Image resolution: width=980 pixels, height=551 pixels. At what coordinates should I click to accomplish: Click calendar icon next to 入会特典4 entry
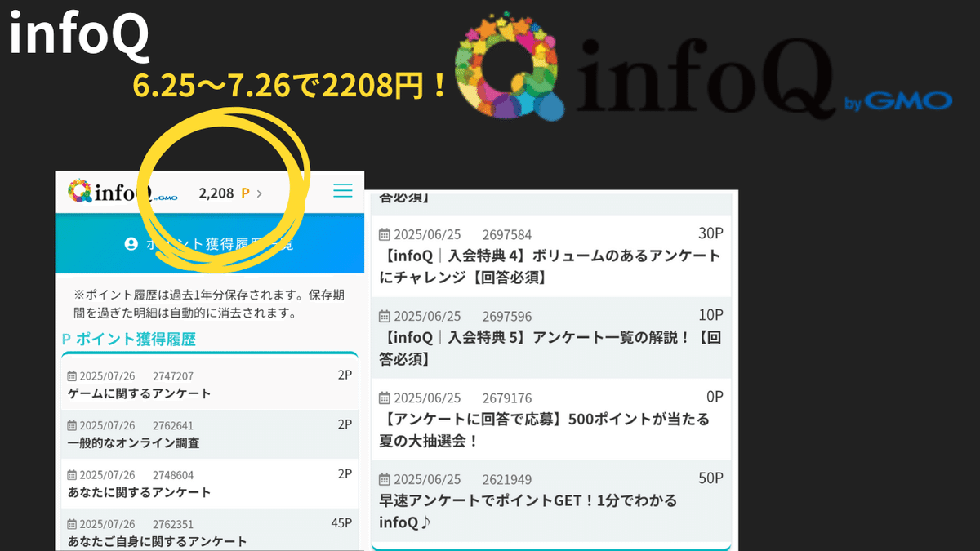point(385,234)
